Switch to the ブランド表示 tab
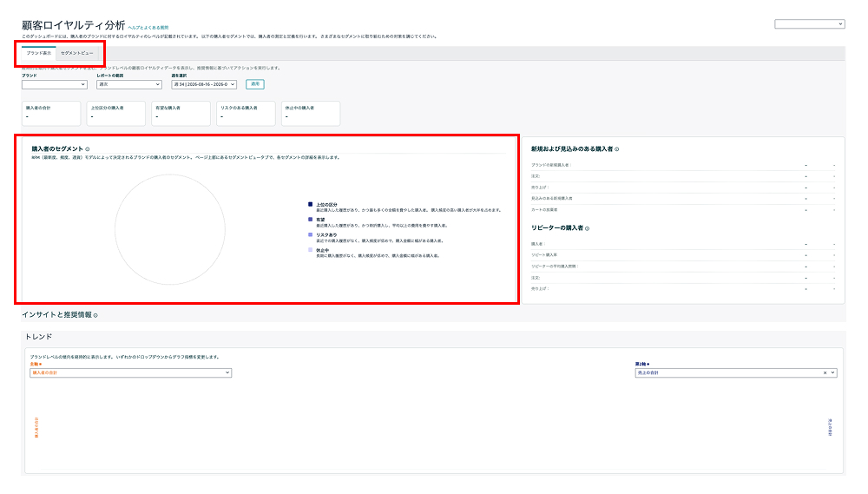This screenshot has width=868, height=494. point(39,53)
